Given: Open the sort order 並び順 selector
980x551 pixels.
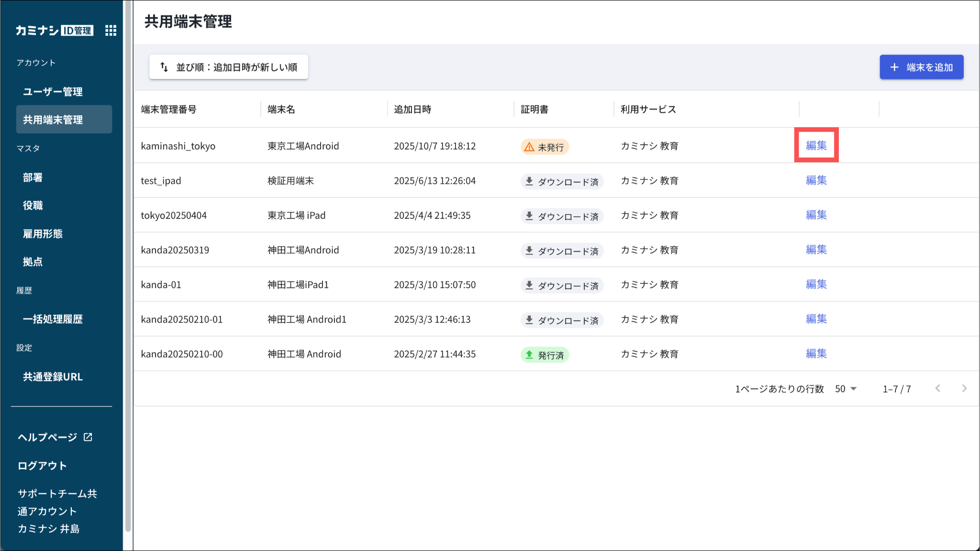Looking at the screenshot, I should coord(228,67).
